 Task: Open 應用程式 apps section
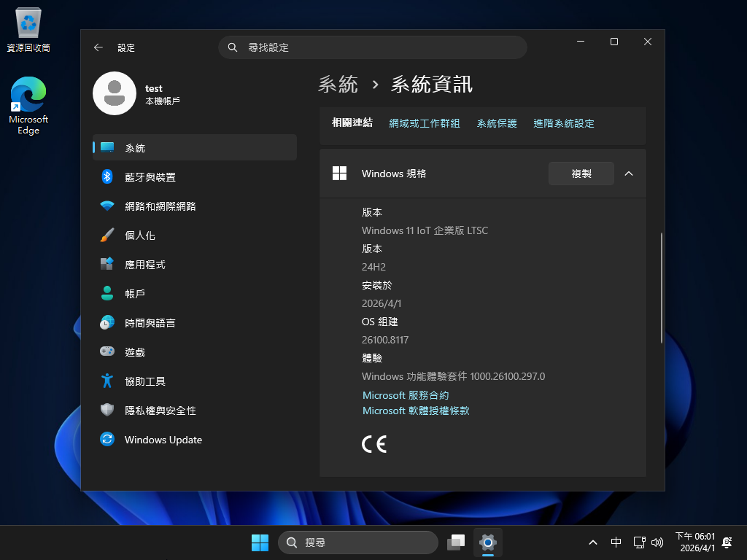pyautogui.click(x=144, y=265)
